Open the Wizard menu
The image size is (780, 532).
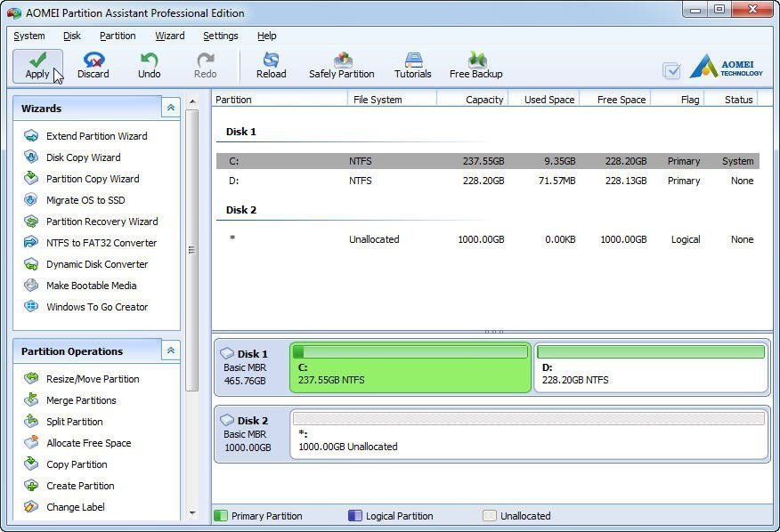pyautogui.click(x=170, y=36)
